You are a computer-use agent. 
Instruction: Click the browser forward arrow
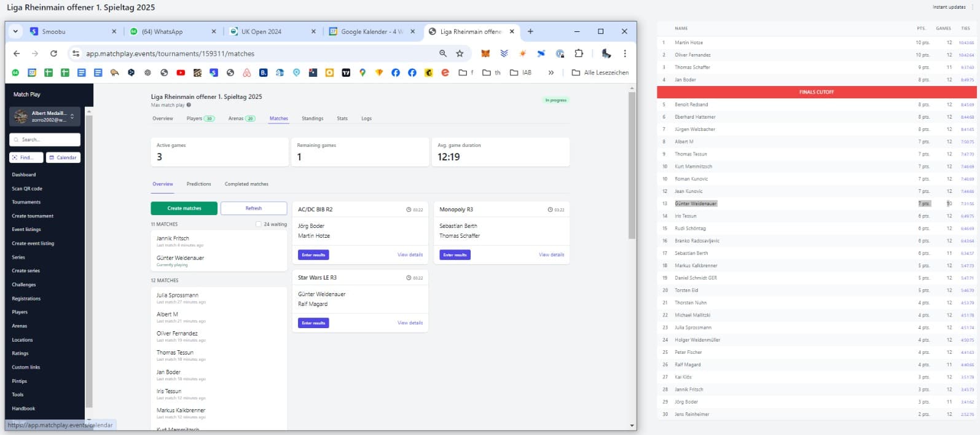tap(35, 53)
